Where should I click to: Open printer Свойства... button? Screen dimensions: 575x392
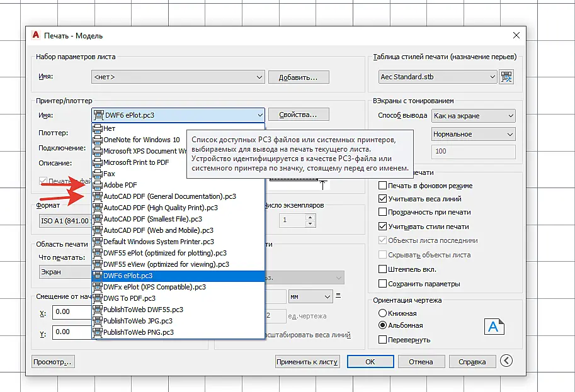299,115
